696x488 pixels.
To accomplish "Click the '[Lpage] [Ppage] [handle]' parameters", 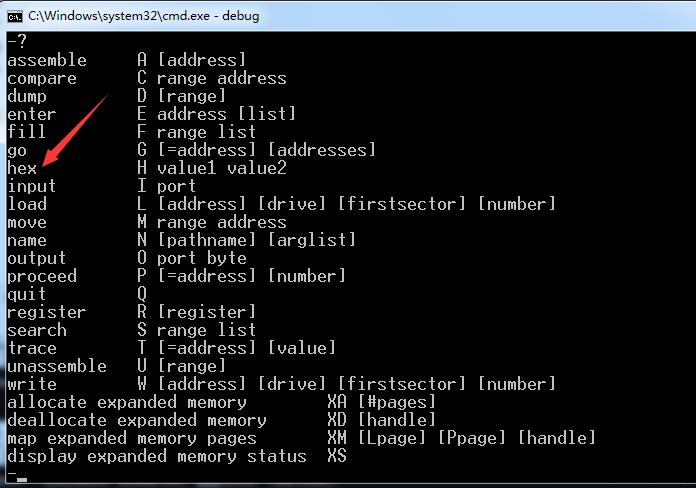I will [477, 438].
